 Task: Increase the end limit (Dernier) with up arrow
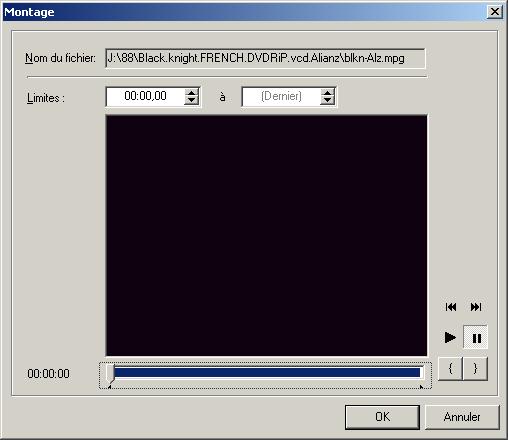pos(328,92)
